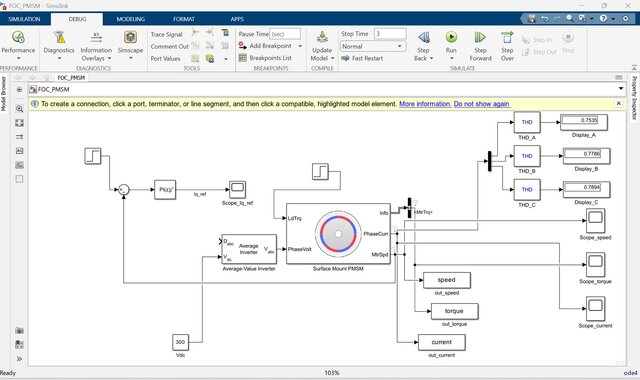Select the Vdc constant 300 block
The image size is (640, 380).
click(x=180, y=342)
